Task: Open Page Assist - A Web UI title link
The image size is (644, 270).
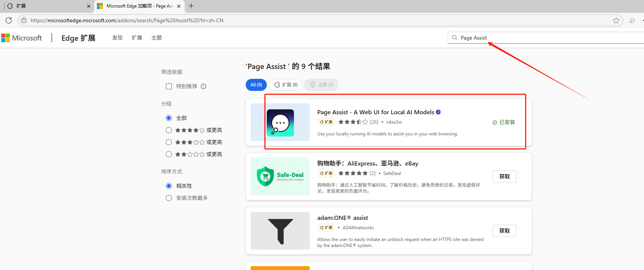Action: coord(376,112)
